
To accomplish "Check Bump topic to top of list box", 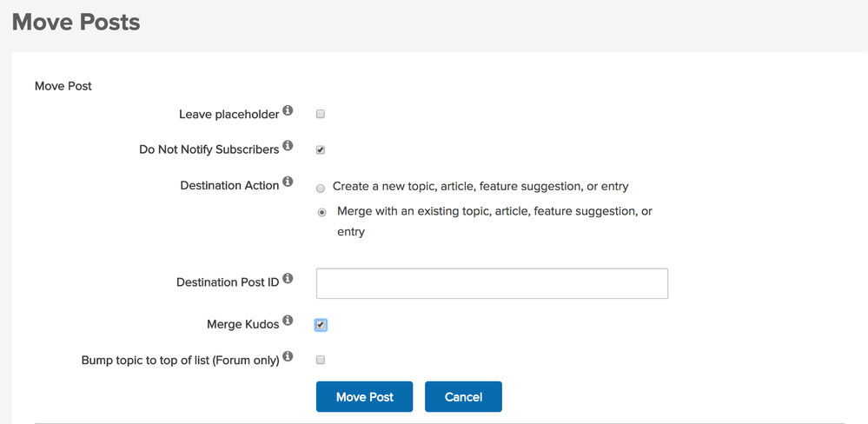I will click(320, 361).
